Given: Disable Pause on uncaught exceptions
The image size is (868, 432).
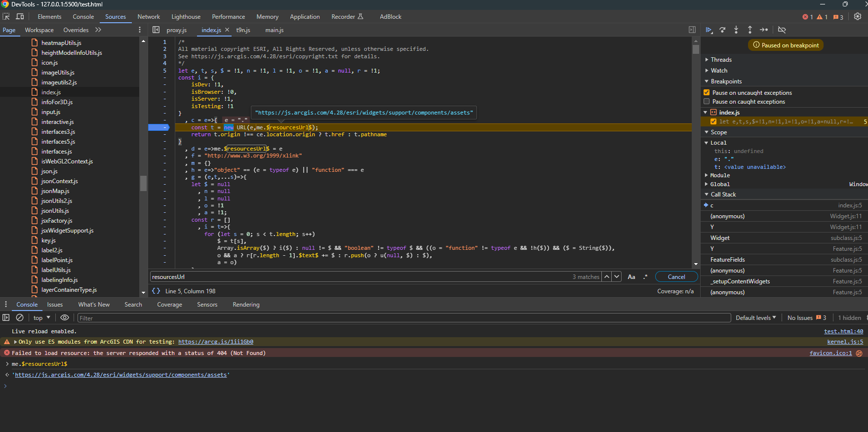Looking at the screenshot, I should (707, 93).
